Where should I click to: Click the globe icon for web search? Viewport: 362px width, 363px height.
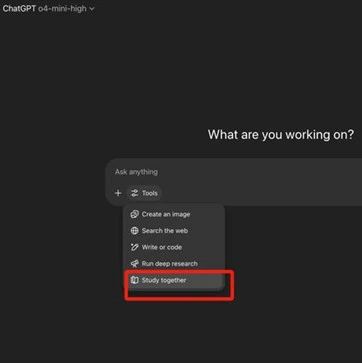pyautogui.click(x=134, y=231)
